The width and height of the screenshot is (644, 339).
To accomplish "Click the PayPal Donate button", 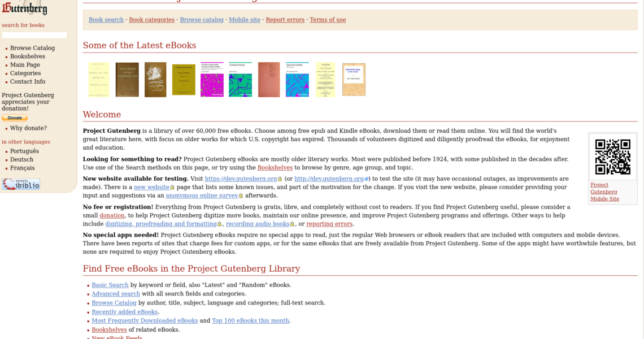I will point(15,118).
